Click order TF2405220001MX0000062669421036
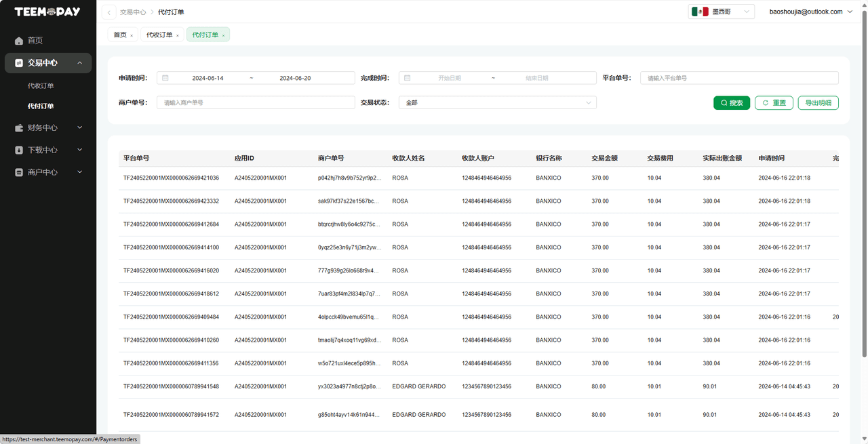The width and height of the screenshot is (868, 444). pos(171,178)
